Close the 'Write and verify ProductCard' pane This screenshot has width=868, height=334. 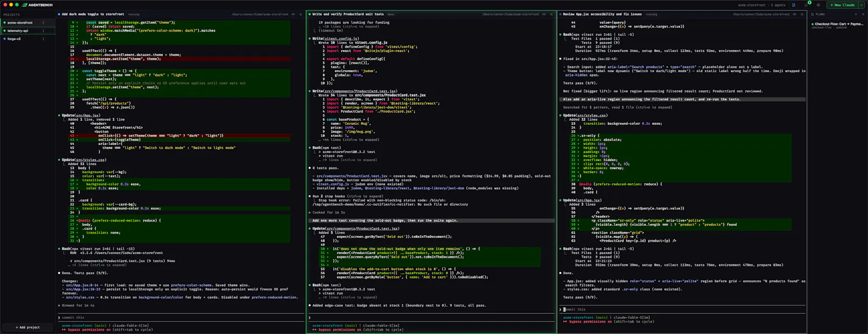coord(552,15)
